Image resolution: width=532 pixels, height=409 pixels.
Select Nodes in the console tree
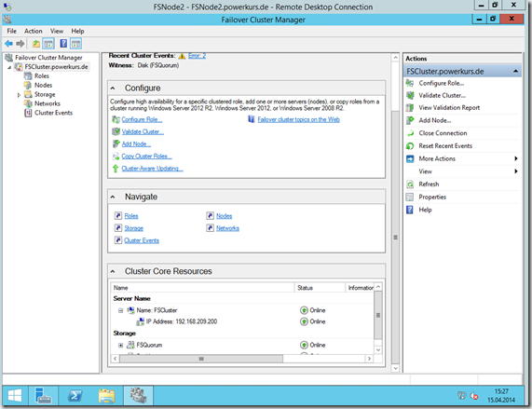(43, 85)
